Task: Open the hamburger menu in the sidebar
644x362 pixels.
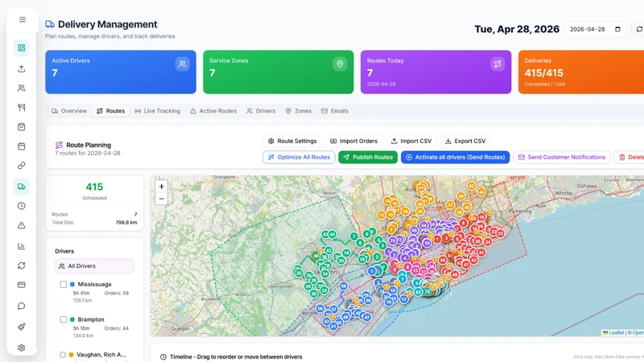Action: click(x=23, y=19)
